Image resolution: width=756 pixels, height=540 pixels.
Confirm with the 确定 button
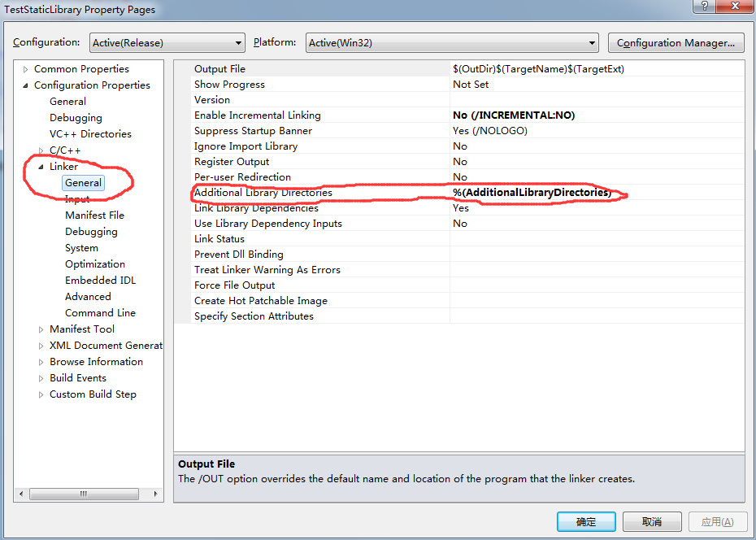point(586,521)
